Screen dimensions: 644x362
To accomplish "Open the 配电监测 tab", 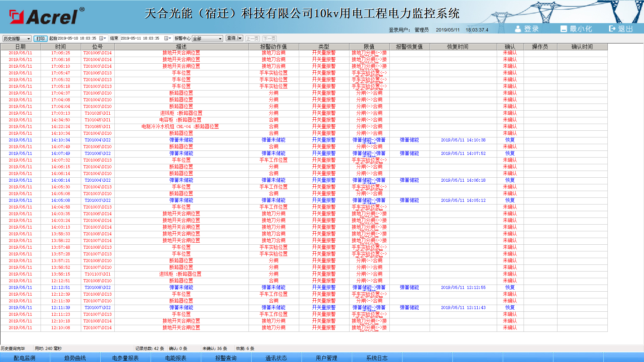I will coord(25,358).
